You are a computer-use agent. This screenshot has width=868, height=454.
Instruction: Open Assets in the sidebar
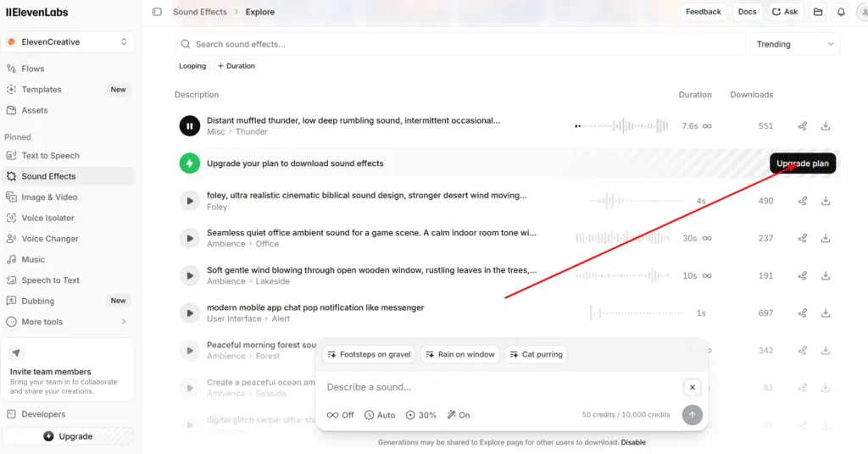[x=68, y=111]
